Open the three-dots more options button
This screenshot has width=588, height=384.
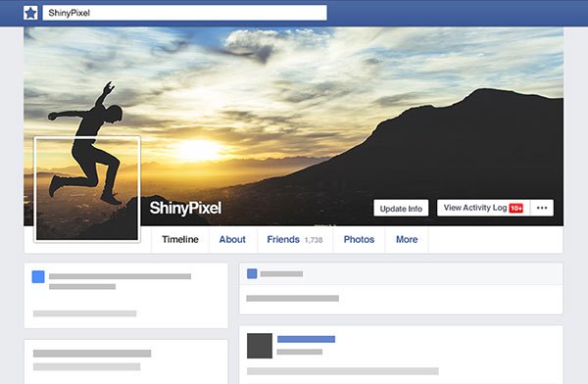click(542, 208)
